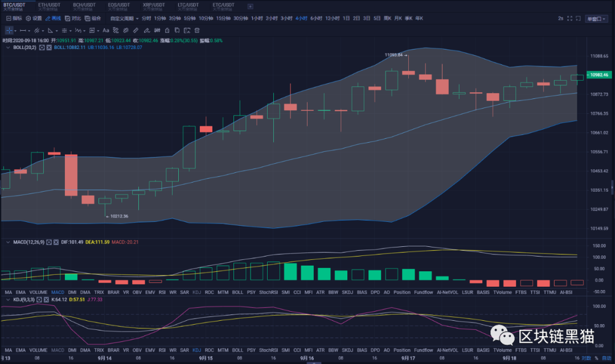
Task: Add a new symbol tab with plus icon
Action: click(250, 6)
